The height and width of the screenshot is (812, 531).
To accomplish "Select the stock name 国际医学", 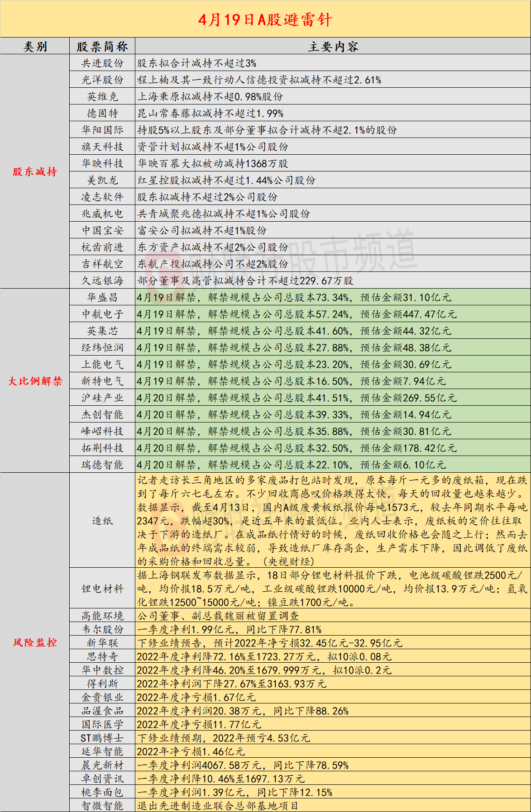I will click(x=102, y=724).
